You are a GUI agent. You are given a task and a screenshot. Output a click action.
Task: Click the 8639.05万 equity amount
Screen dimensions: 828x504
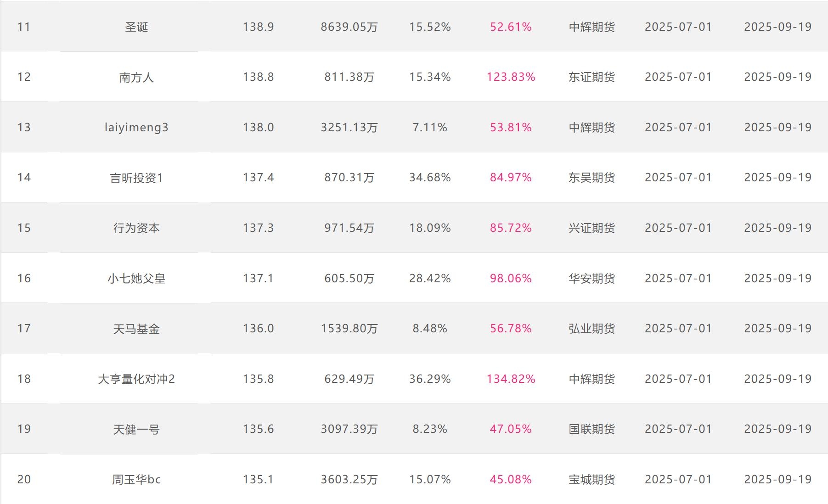(349, 27)
